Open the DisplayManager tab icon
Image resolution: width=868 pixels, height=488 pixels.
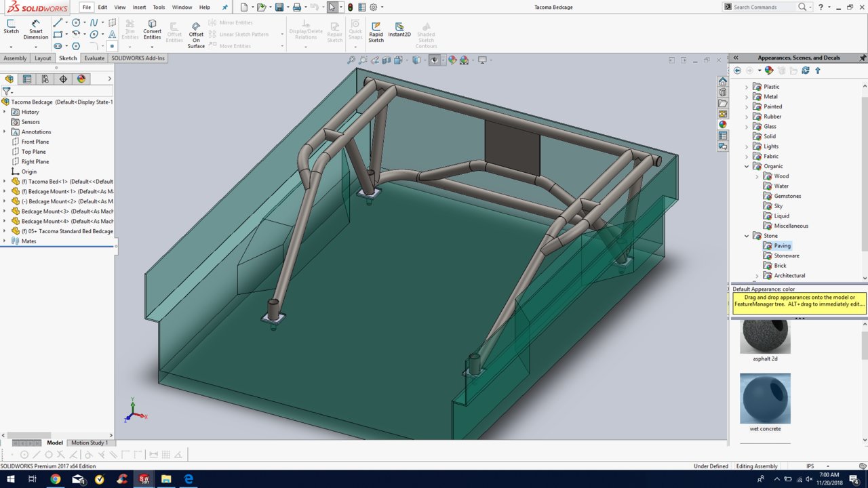81,79
